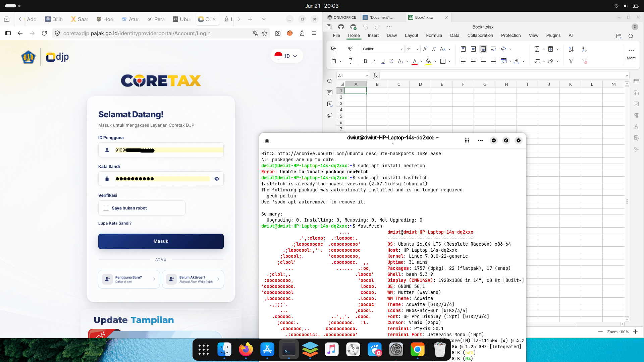644x362 pixels.
Task: Open the Formula ribbon tab
Action: (434, 36)
